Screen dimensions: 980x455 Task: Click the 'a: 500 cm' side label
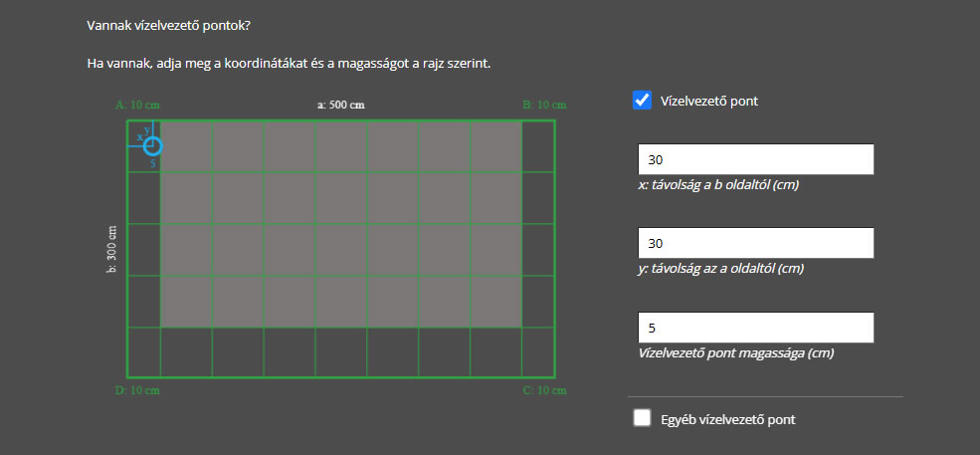coord(341,106)
